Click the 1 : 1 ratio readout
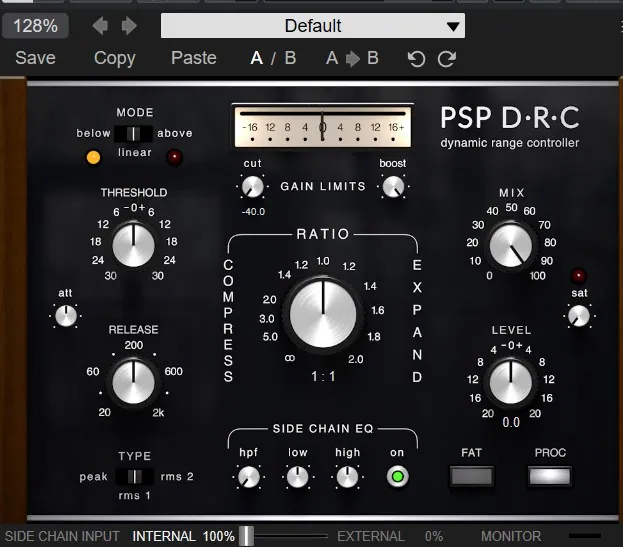The image size is (623, 547). 323,377
